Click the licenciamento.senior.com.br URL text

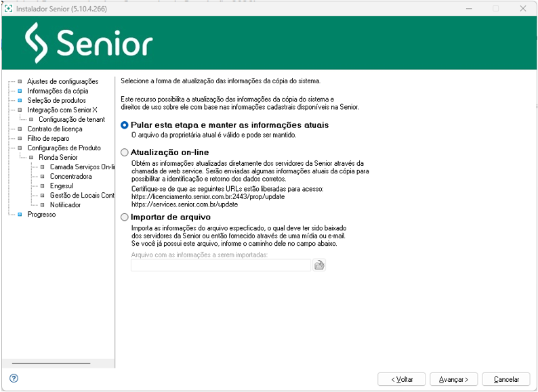coord(208,197)
